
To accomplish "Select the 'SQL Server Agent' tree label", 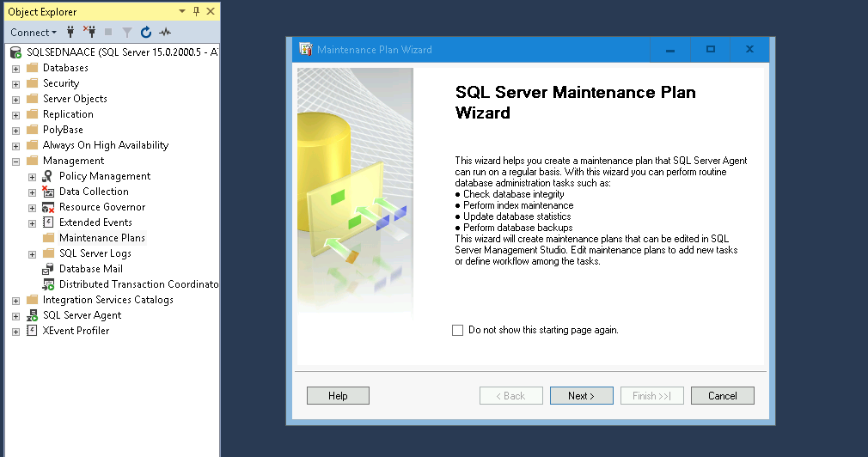I will [82, 315].
